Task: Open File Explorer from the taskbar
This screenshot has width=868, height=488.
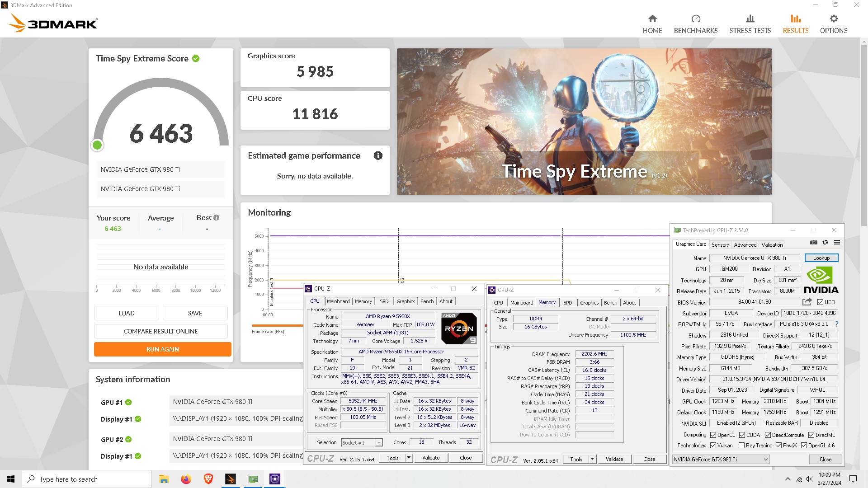Action: click(164, 479)
